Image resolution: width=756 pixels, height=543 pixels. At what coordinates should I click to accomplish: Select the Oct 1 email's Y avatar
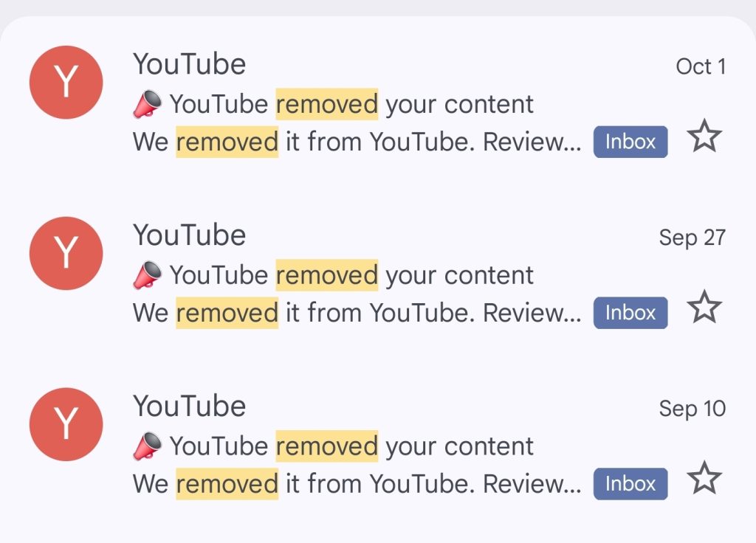66,83
